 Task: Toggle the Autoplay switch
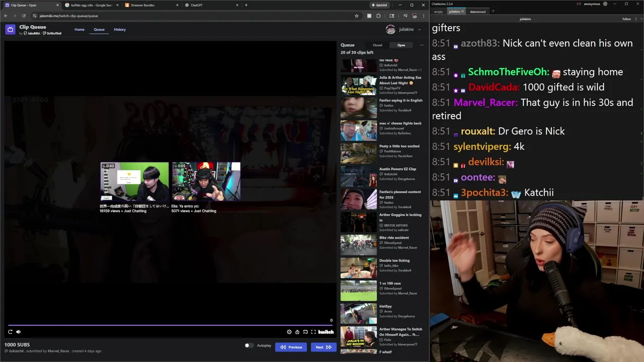(x=249, y=345)
